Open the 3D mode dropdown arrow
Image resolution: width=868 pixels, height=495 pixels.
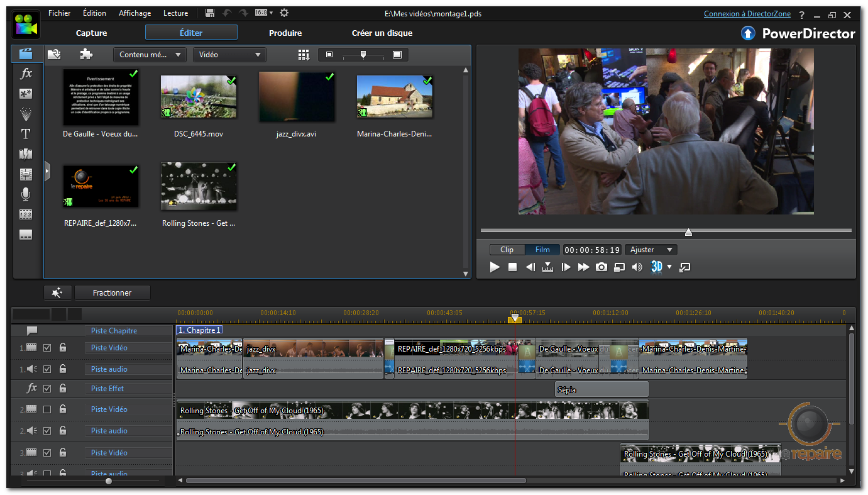tap(669, 267)
